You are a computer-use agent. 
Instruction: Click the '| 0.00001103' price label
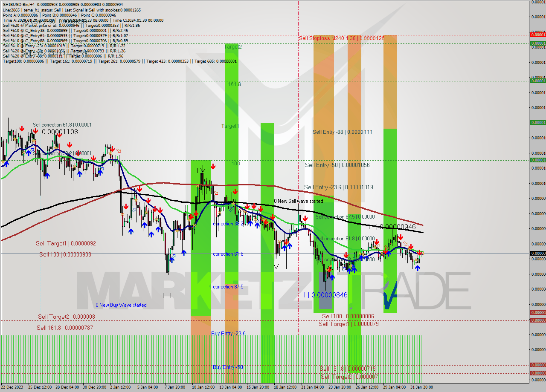click(58, 132)
